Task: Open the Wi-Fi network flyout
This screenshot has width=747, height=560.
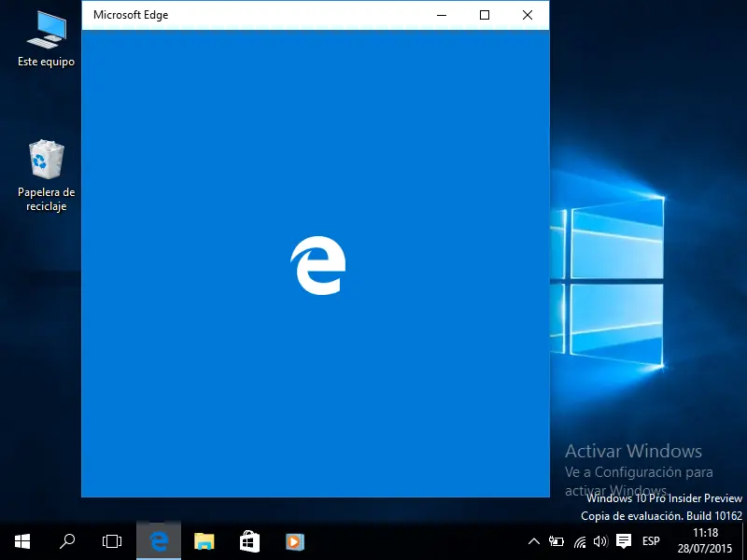Action: coord(579,542)
